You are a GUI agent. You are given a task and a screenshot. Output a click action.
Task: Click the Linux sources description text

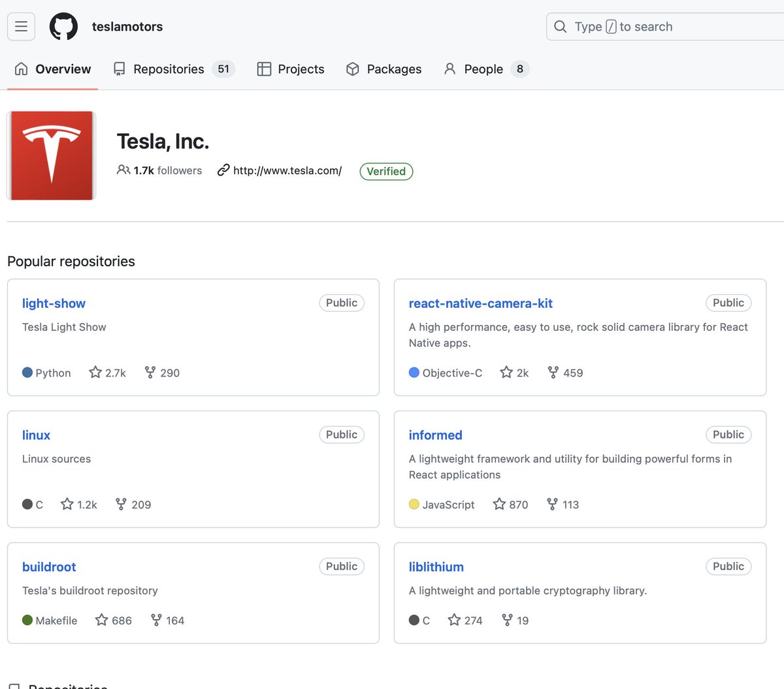[56, 459]
